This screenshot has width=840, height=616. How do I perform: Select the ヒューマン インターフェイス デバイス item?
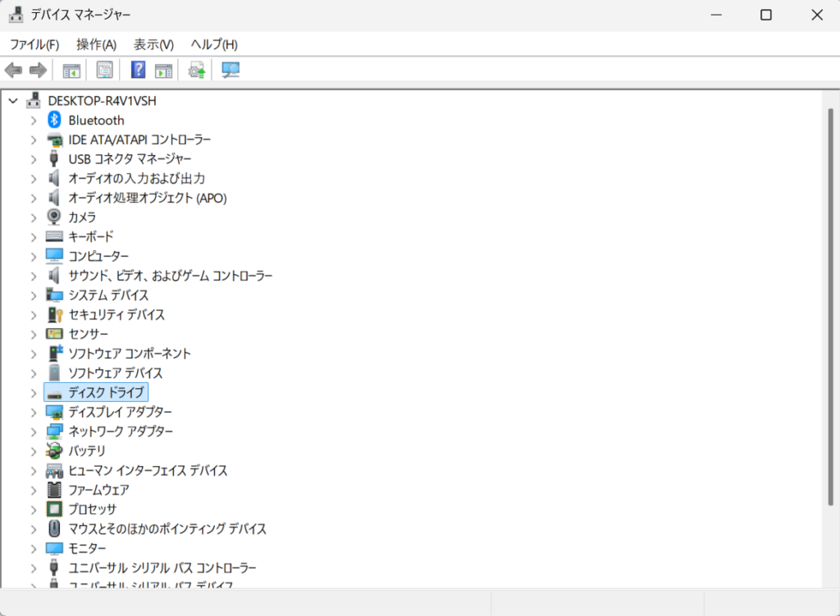click(x=148, y=471)
